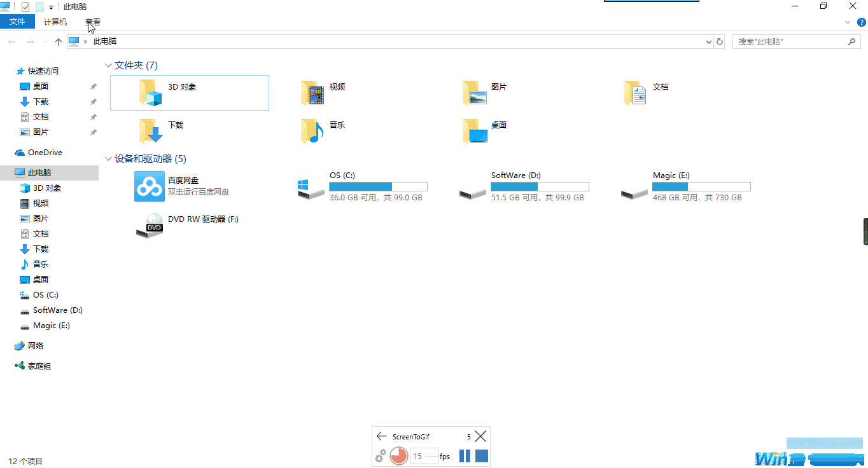Collapse the 设备和驱动器 (5) section
Viewport: 868px width, 468px height.
pyautogui.click(x=108, y=159)
